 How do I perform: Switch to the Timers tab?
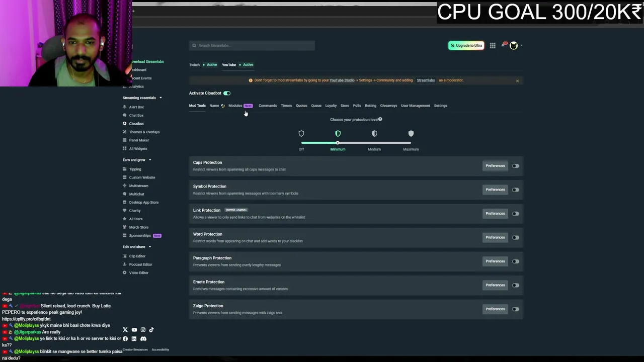point(286,106)
